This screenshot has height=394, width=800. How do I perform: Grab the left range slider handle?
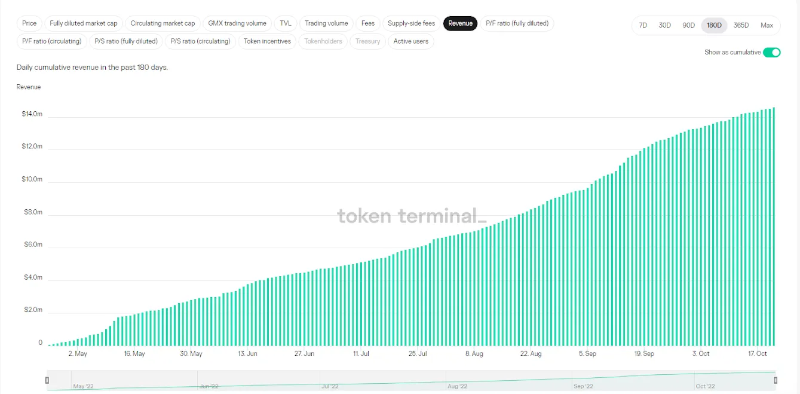pos(47,380)
